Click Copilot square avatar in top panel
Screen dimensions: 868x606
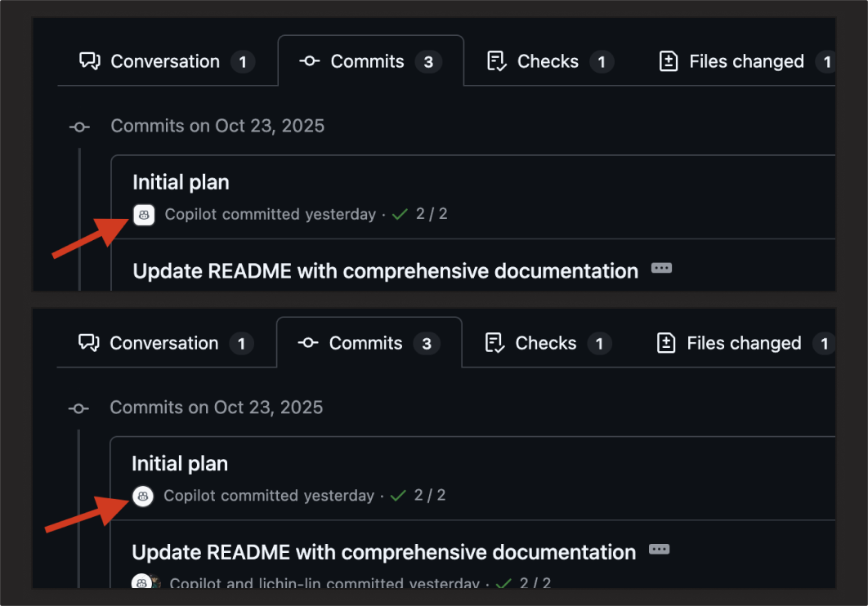[x=144, y=215]
